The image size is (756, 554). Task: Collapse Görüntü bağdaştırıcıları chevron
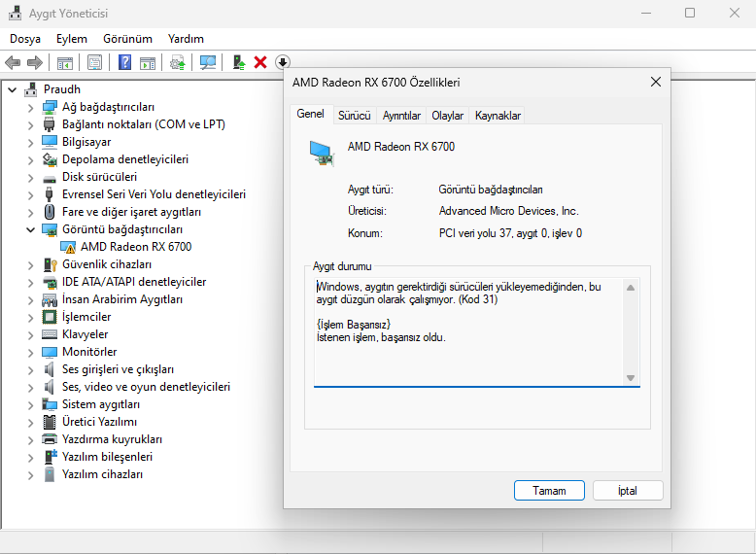tap(31, 229)
